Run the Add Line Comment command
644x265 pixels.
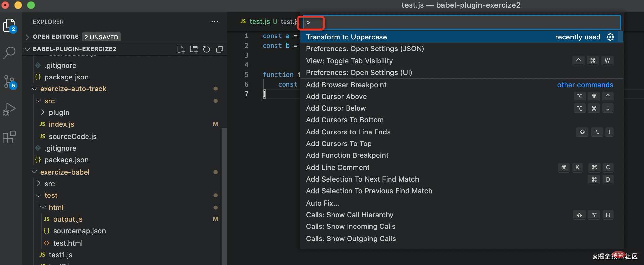click(338, 167)
